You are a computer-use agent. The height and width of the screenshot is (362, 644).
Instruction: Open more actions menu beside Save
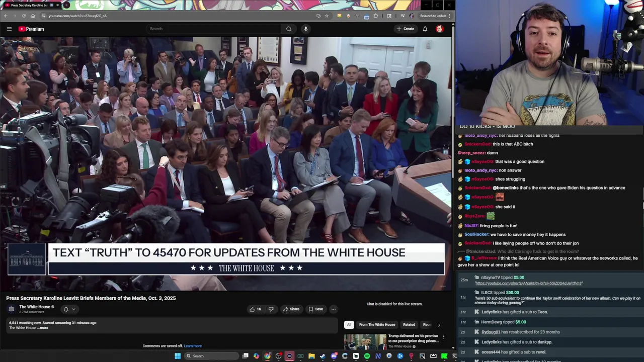[x=333, y=309]
